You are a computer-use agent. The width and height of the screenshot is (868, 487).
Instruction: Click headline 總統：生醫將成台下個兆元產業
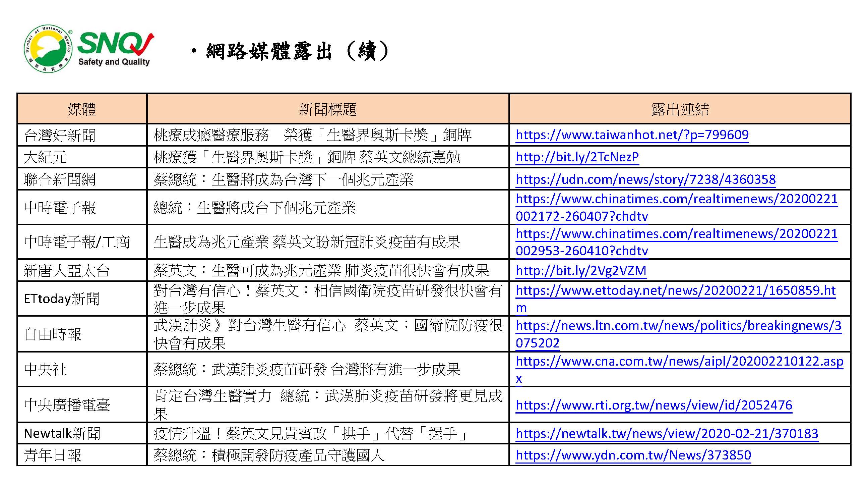254,207
